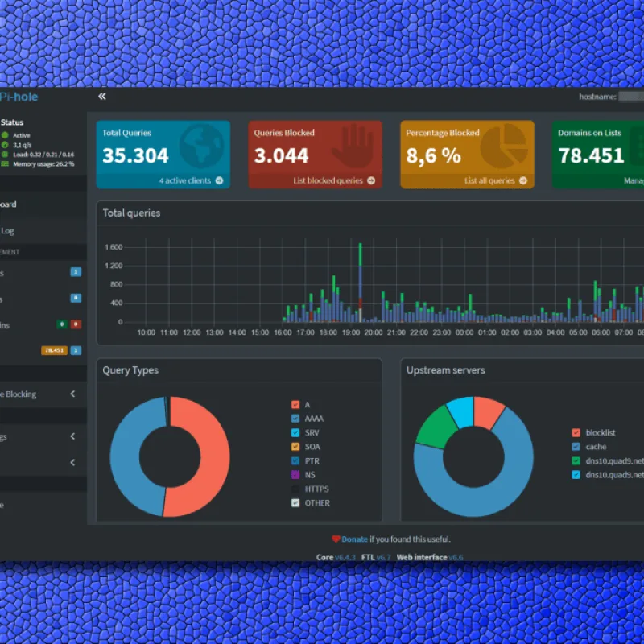The width and height of the screenshot is (644, 644).
Task: Toggle the blocklist upstream legend checkbox
Action: point(576,432)
